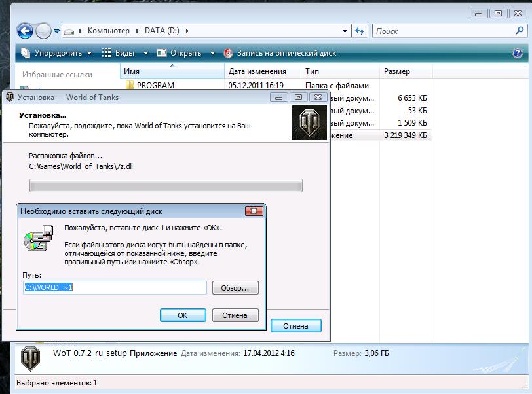The height and width of the screenshot is (394, 532).
Task: Click the Упорядочить toolbar icon
Action: point(26,53)
